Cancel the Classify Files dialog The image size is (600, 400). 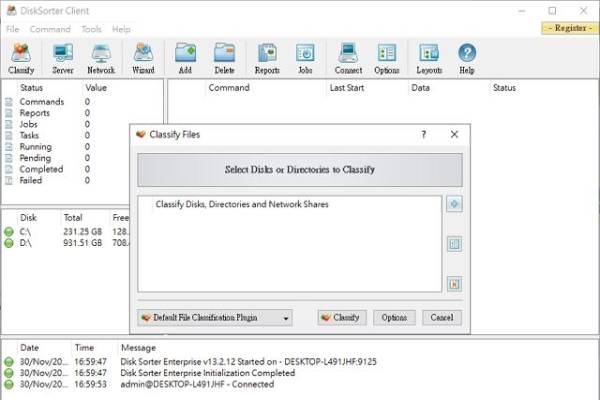(442, 318)
